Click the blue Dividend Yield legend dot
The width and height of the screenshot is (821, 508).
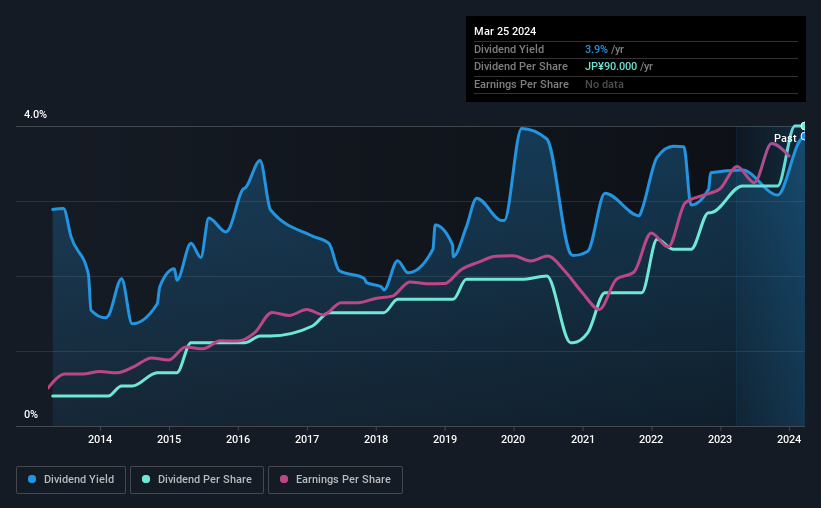pos(32,480)
